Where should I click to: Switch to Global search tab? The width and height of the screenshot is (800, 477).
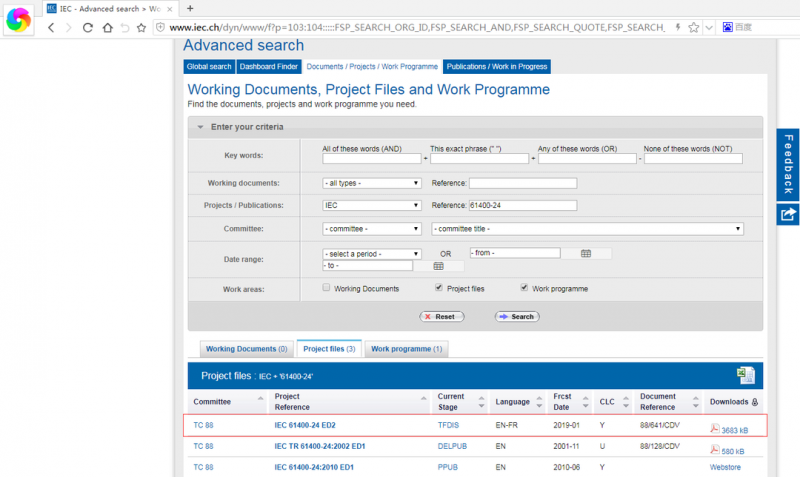tap(209, 66)
